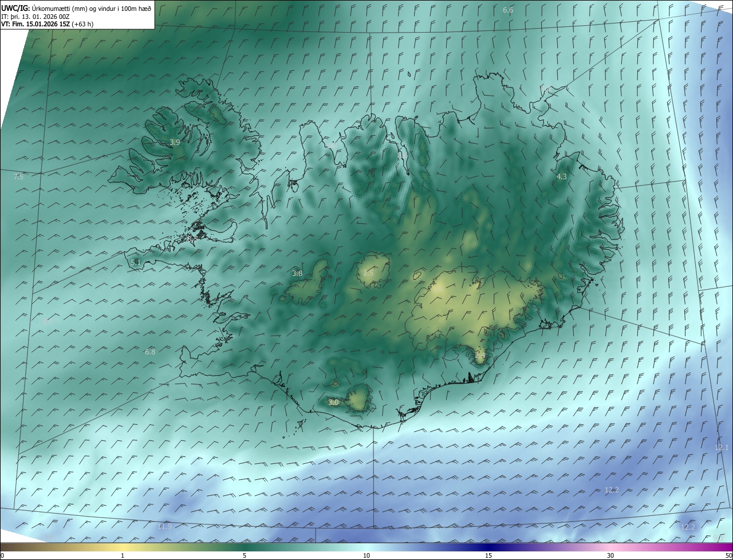Click the dark blue section of the color legend
The image size is (733, 560).
488,547
